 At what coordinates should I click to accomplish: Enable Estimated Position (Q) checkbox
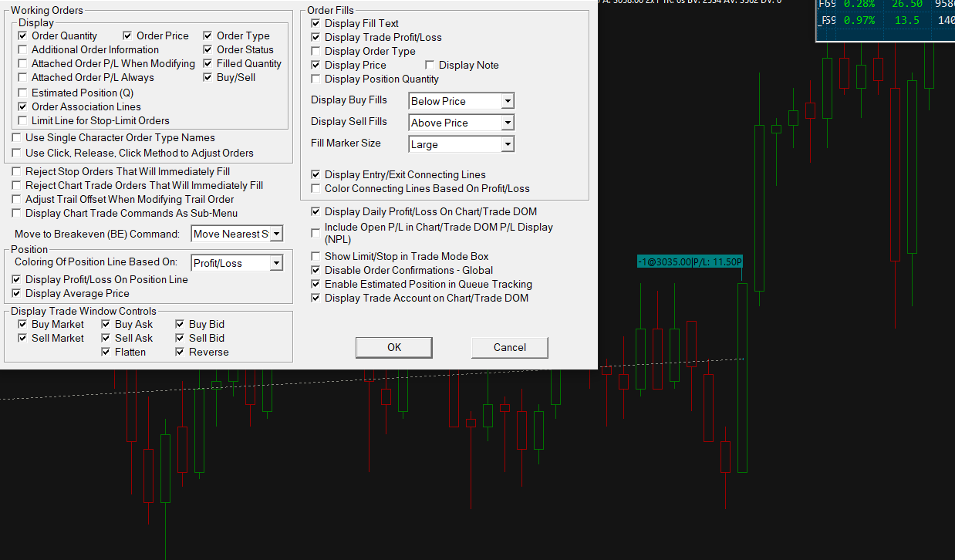pos(22,93)
